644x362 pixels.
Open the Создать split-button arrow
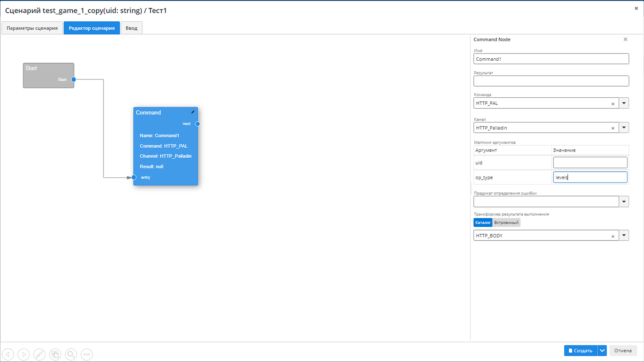click(x=602, y=351)
